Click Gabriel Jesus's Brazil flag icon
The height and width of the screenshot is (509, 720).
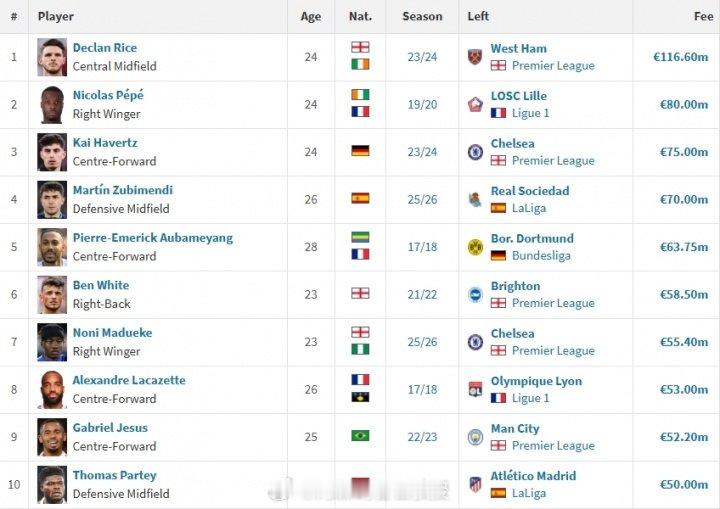click(x=360, y=435)
